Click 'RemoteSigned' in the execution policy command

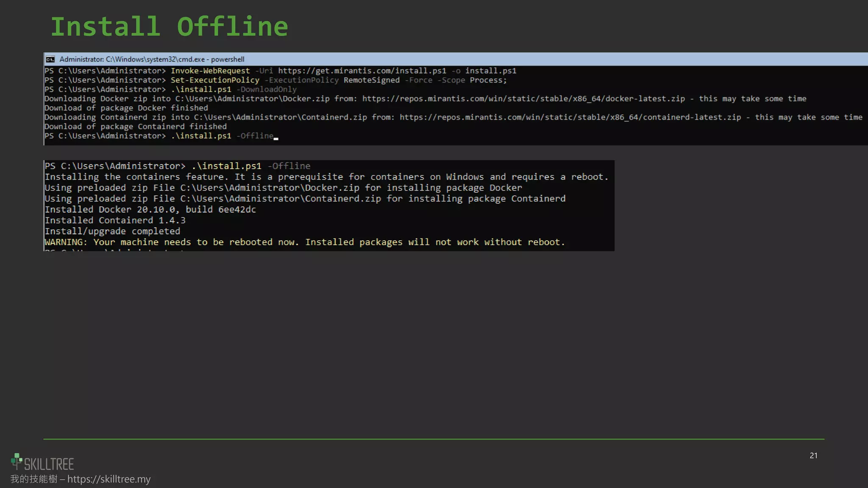[372, 80]
